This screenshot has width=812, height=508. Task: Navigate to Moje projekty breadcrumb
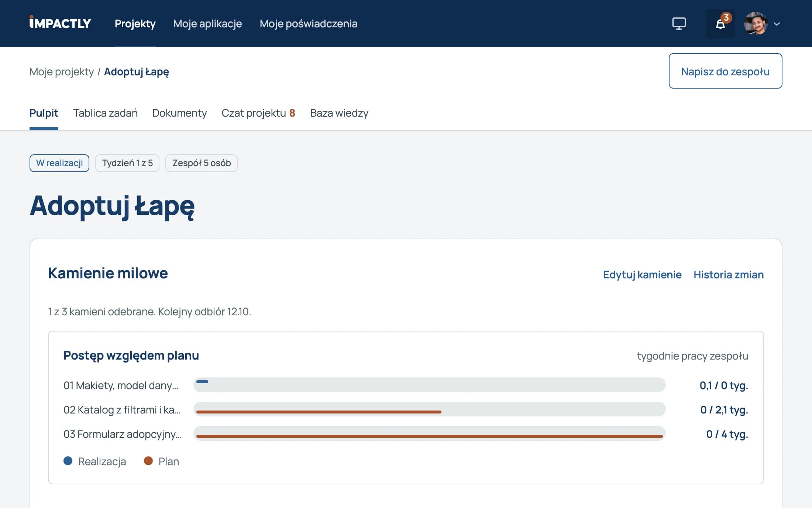[62, 72]
